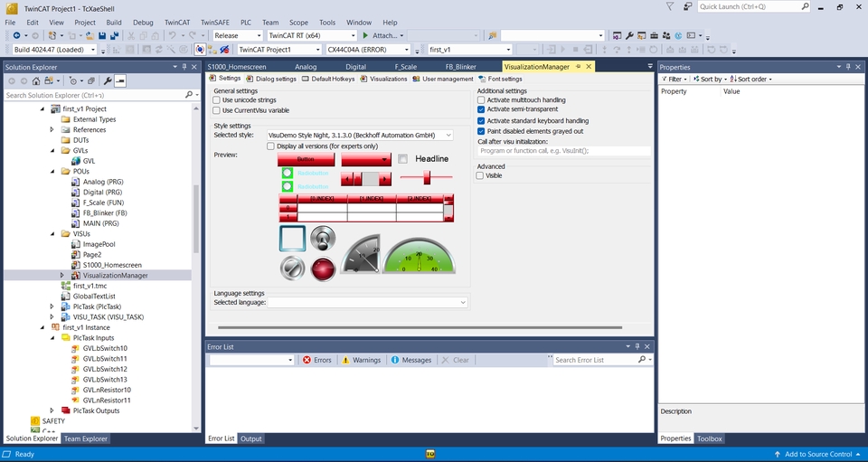Click the Preview Selected Items icon
This screenshot has width=868, height=462.
[x=120, y=81]
